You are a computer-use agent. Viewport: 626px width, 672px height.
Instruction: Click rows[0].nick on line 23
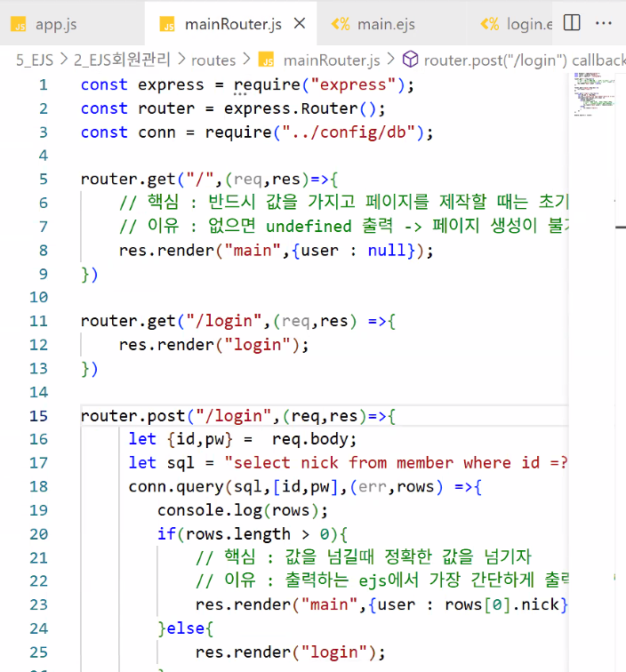[502, 604]
